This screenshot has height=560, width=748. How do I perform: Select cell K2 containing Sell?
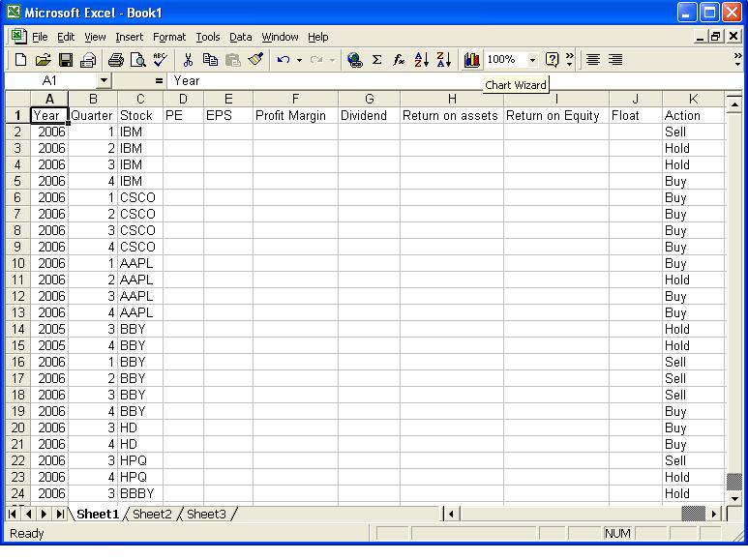693,133
